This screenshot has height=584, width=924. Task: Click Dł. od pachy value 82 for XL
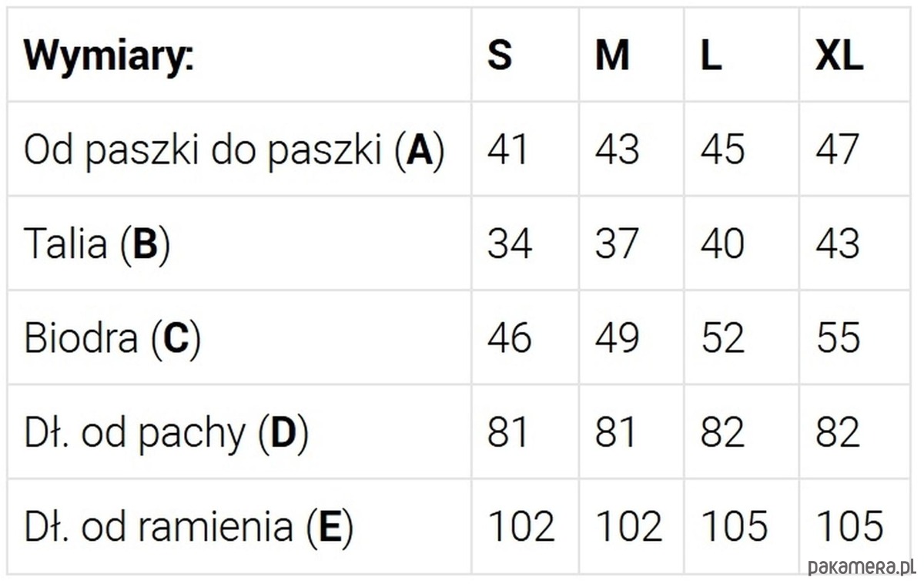pos(838,432)
